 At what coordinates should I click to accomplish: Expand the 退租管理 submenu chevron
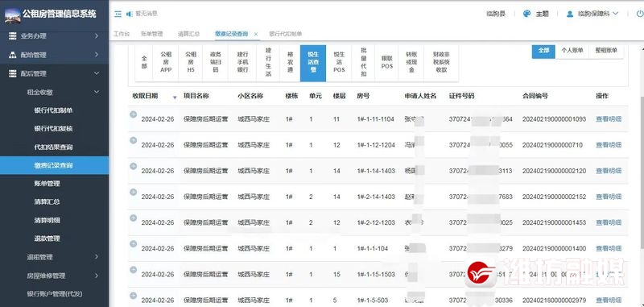97,257
